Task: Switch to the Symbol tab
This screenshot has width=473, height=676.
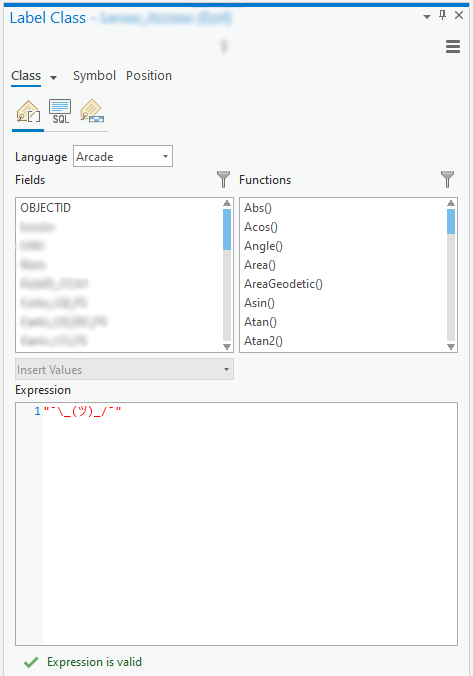Action: (94, 76)
